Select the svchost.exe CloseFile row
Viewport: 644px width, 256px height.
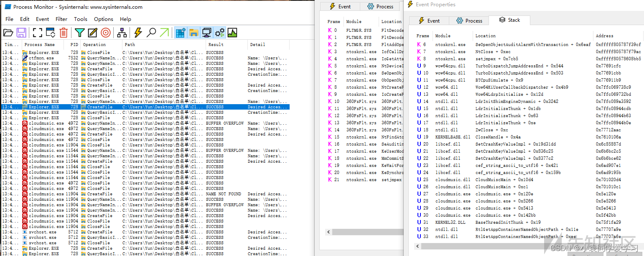(145, 243)
